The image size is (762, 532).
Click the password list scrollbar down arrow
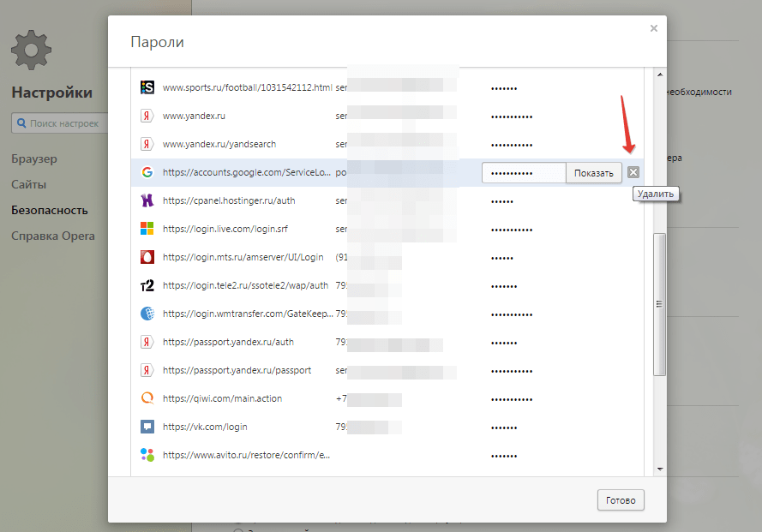point(659,469)
